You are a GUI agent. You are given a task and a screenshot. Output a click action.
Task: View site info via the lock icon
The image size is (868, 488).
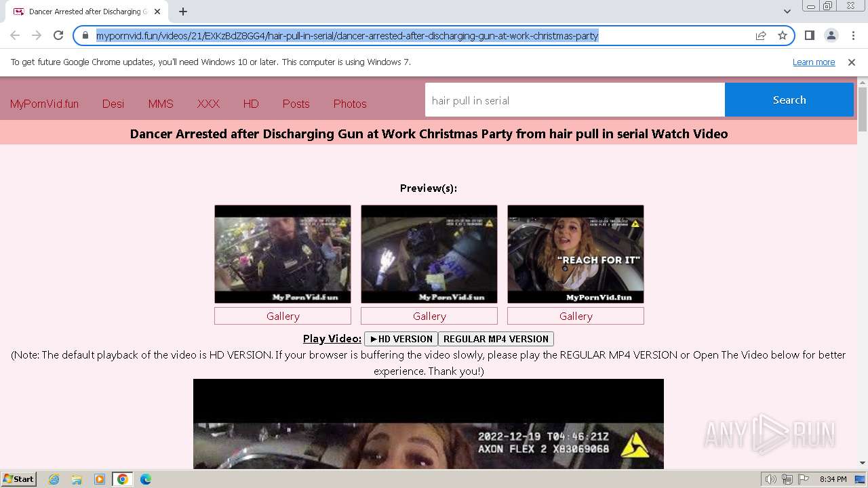click(x=85, y=35)
